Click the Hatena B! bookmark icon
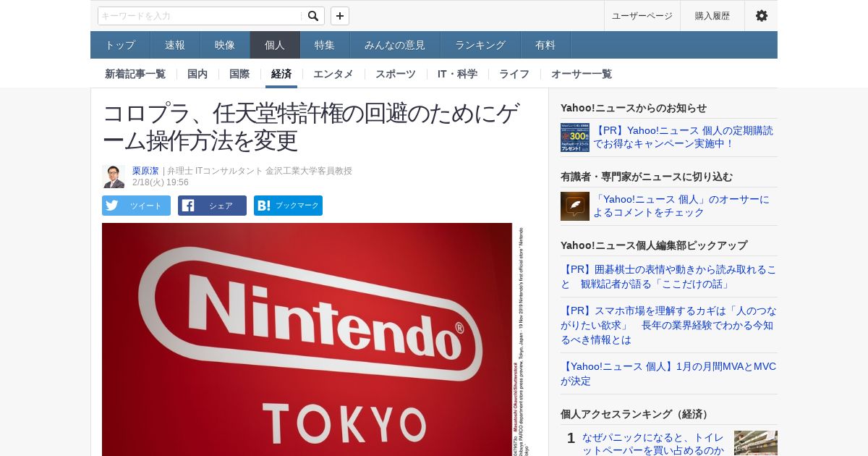868x456 pixels. click(263, 206)
